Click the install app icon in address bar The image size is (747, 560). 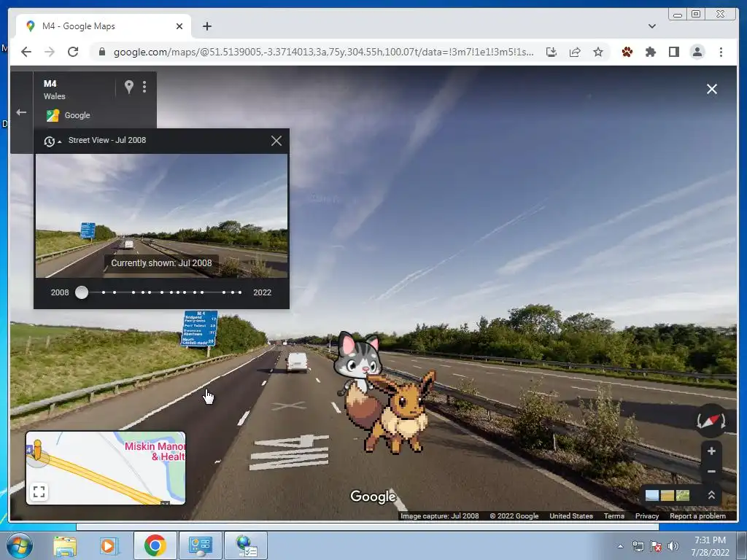pyautogui.click(x=551, y=52)
